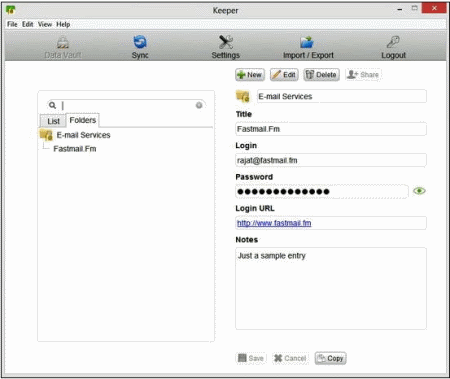Click the search magnifier icon

pos(52,105)
